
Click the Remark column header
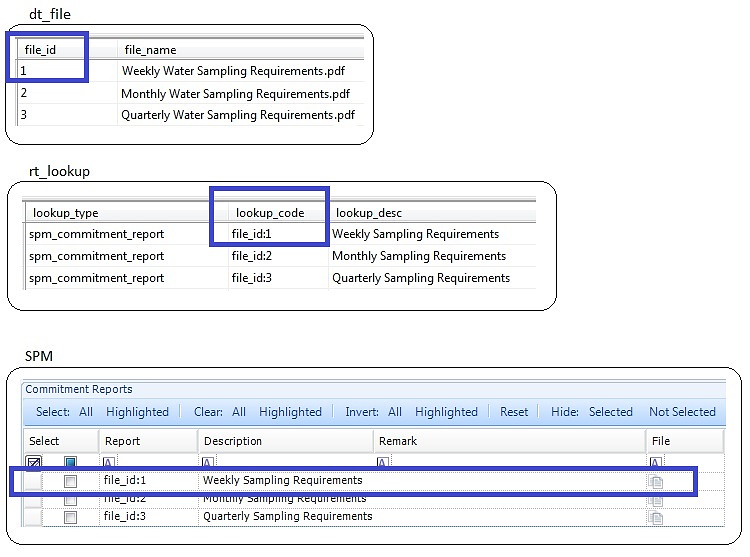tap(509, 441)
